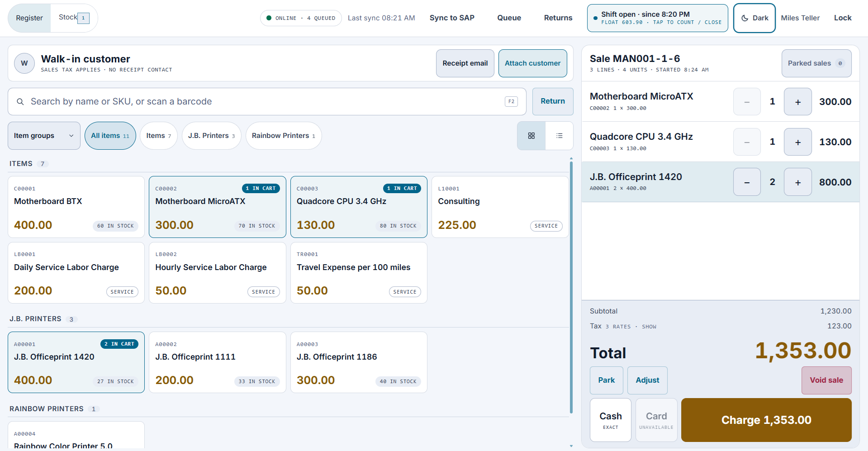Open Parked sales list
The width and height of the screenshot is (868, 451).
816,63
